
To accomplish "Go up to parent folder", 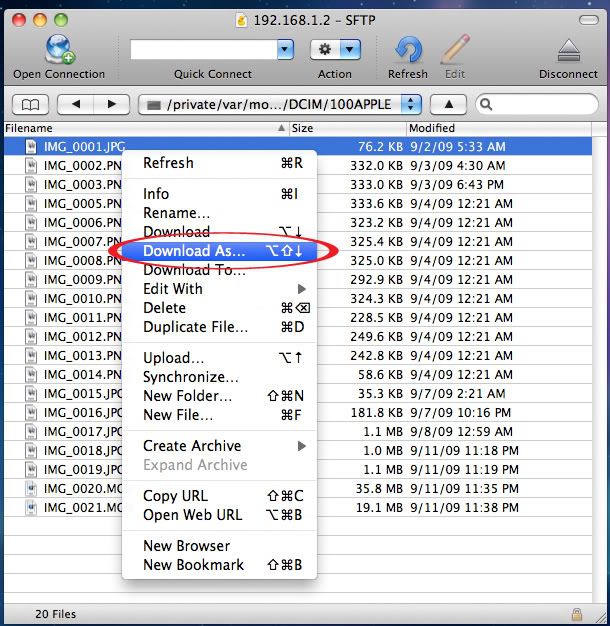I will 448,105.
